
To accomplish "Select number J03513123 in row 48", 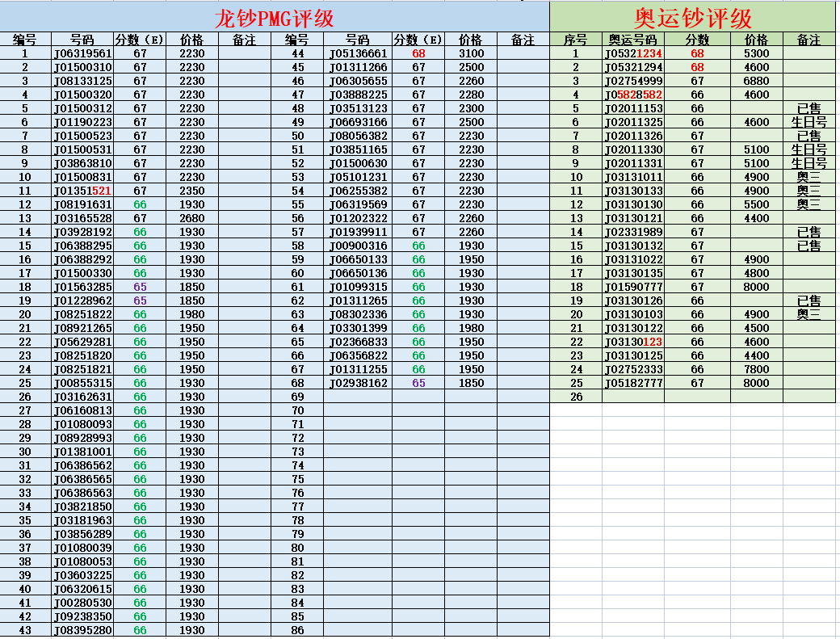I will point(358,108).
